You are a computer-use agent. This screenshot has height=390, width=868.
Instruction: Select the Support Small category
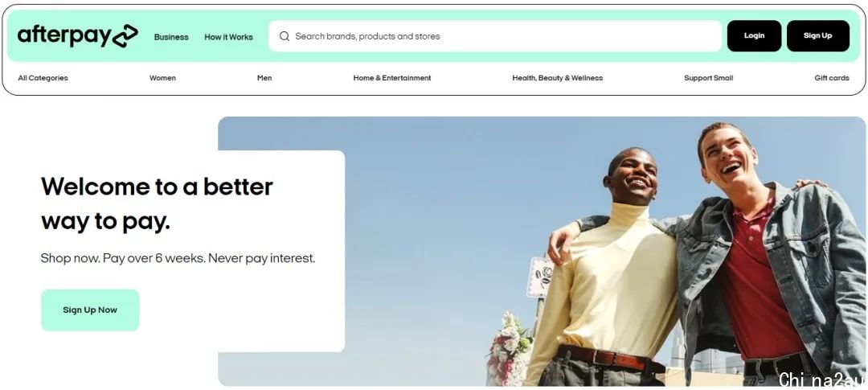(709, 78)
